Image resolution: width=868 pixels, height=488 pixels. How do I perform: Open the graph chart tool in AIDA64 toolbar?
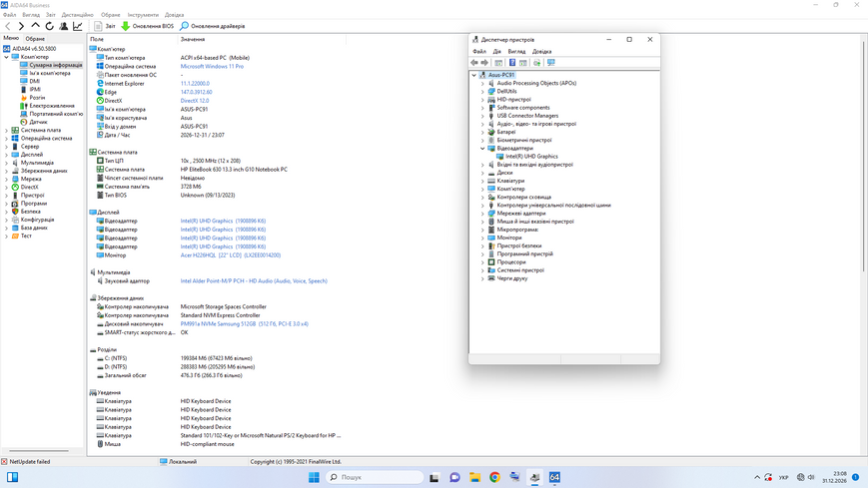78,26
